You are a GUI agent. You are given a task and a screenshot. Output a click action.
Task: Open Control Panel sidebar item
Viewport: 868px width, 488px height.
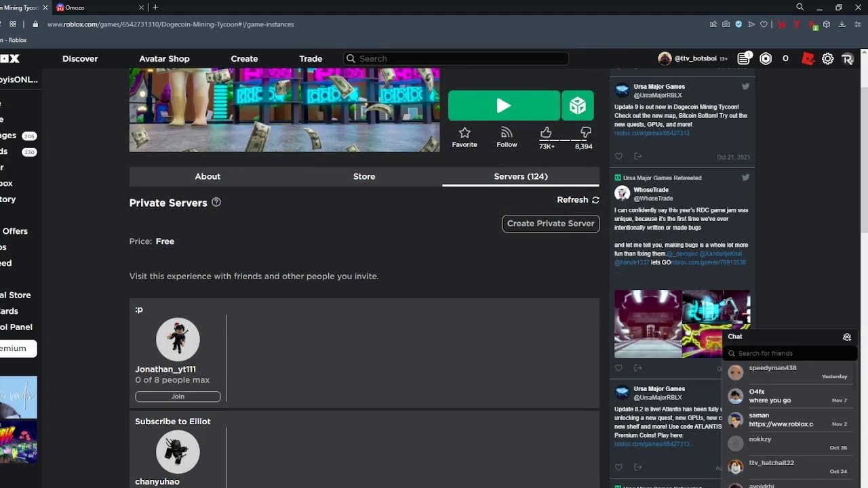tap(16, 327)
